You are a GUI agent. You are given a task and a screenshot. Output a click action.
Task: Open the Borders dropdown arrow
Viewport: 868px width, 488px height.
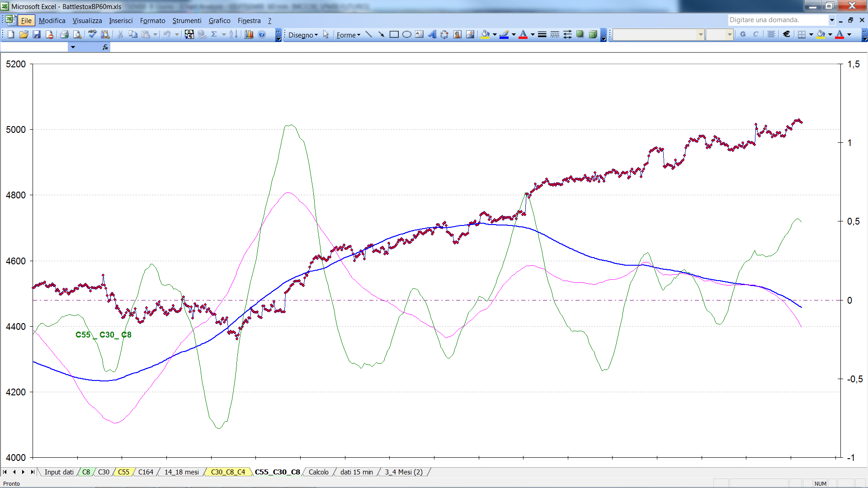point(811,34)
